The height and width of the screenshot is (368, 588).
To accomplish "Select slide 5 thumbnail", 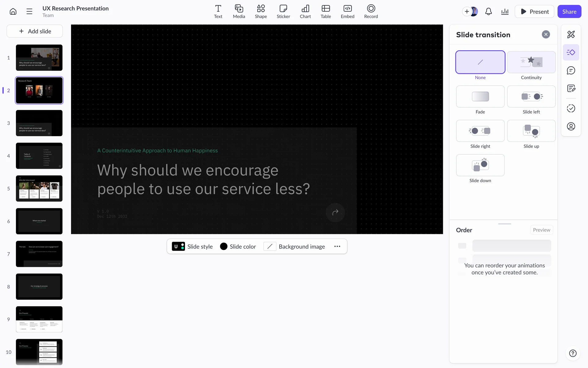I will (39, 189).
